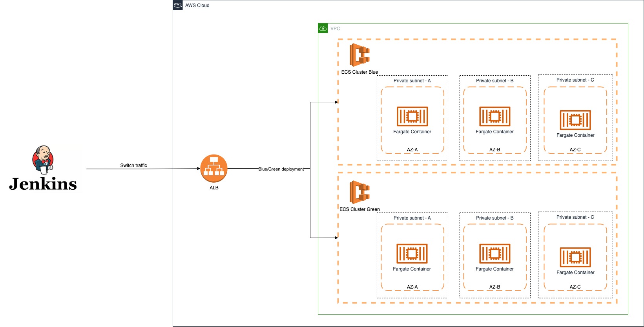Select the "ALB" caption text
The width and height of the screenshot is (644, 327).
pyautogui.click(x=214, y=188)
